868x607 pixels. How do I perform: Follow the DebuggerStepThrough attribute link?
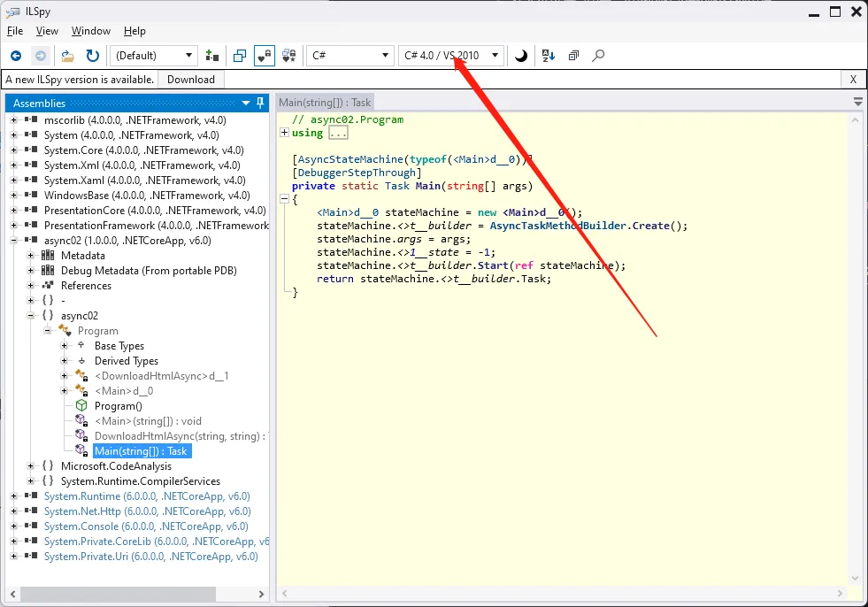357,173
